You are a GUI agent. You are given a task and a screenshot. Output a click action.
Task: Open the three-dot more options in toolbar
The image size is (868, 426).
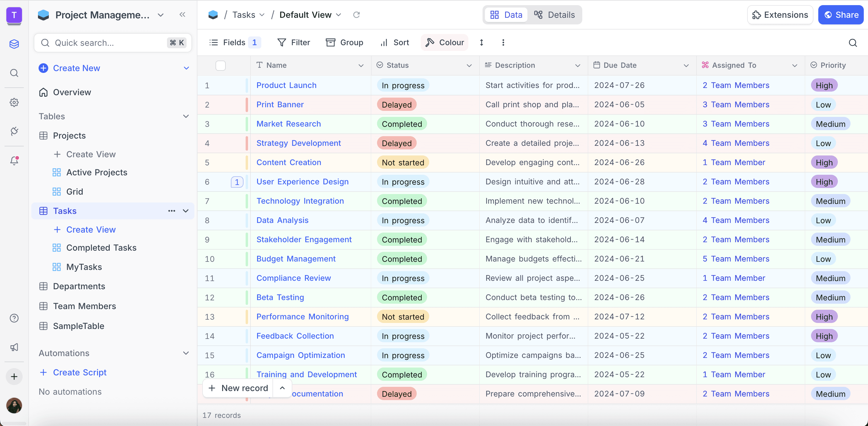[503, 42]
